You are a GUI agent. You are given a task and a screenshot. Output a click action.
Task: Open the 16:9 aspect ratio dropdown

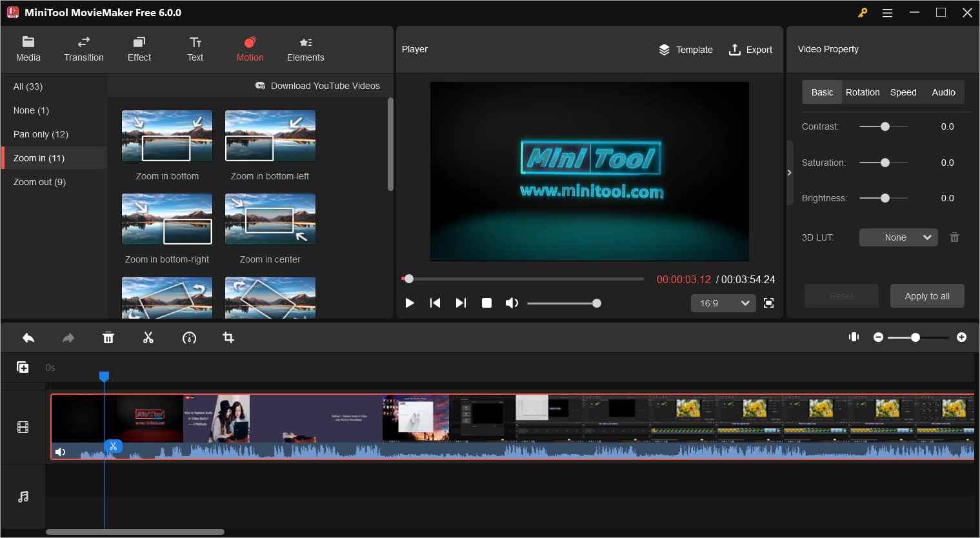coord(723,303)
